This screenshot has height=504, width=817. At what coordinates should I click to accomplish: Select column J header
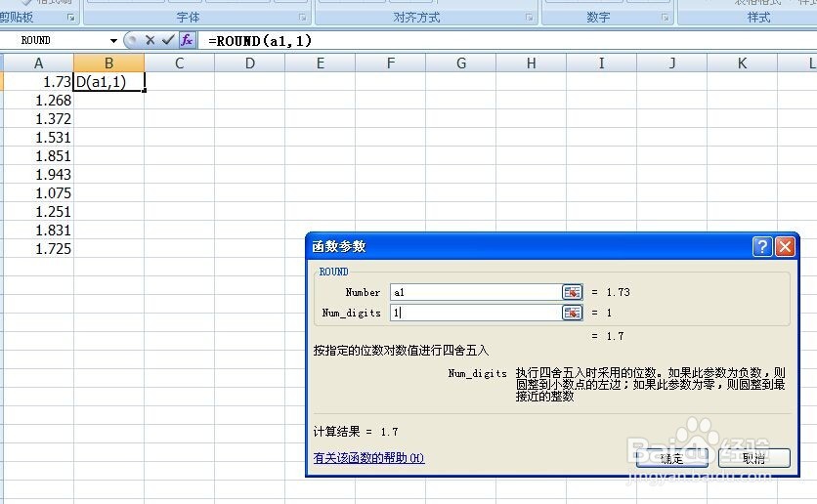click(x=671, y=63)
